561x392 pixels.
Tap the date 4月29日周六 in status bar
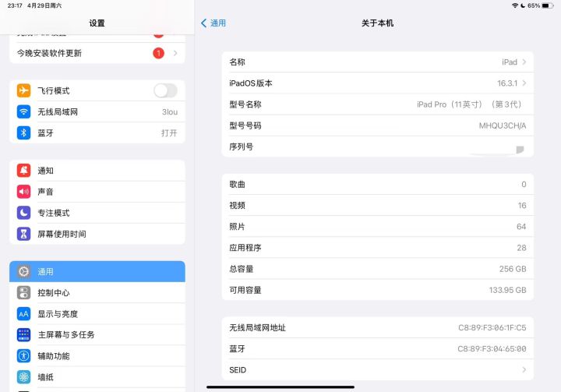click(x=44, y=5)
